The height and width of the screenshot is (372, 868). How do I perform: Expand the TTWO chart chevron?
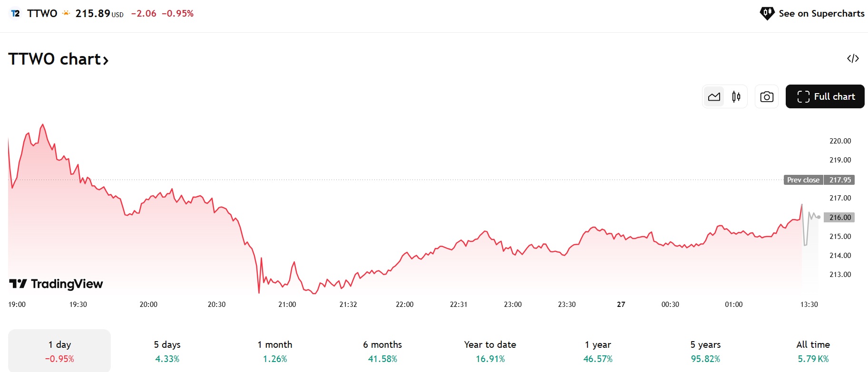click(106, 59)
